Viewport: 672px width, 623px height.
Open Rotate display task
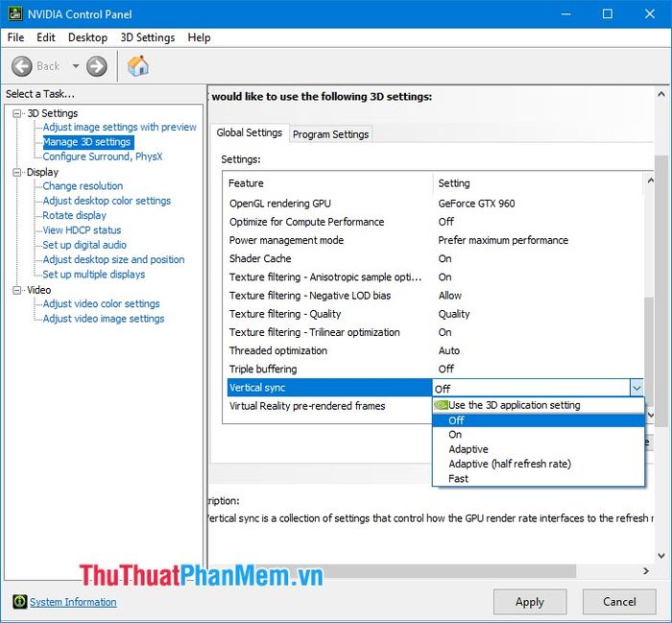pyautogui.click(x=74, y=215)
